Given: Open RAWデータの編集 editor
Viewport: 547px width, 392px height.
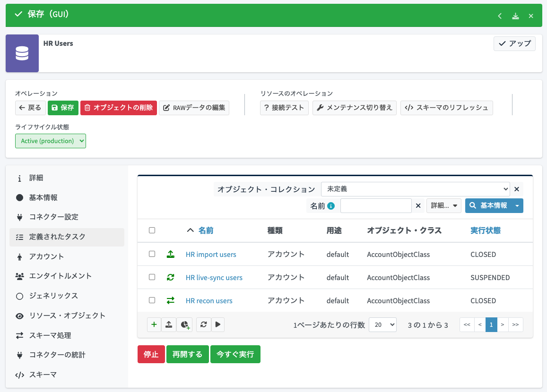Looking at the screenshot, I should pos(194,108).
